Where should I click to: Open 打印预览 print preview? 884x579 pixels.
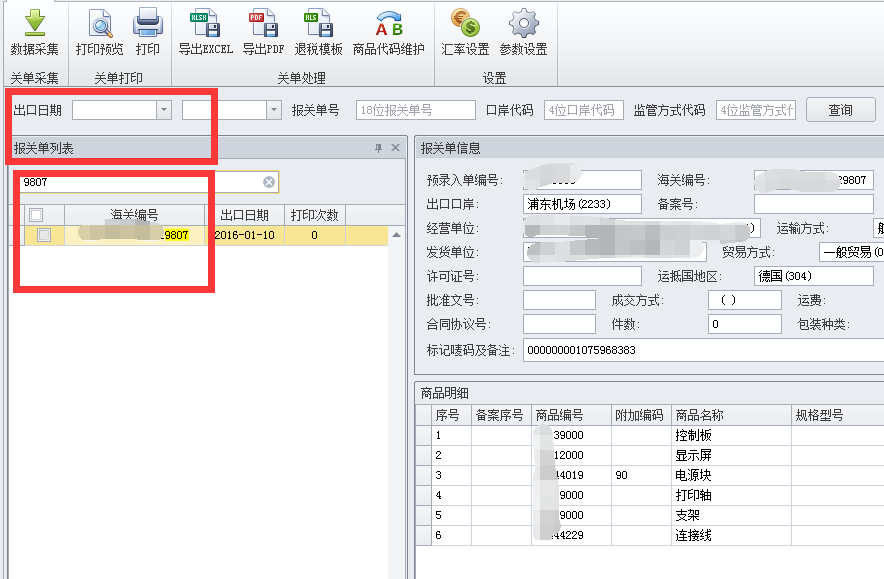(100, 32)
